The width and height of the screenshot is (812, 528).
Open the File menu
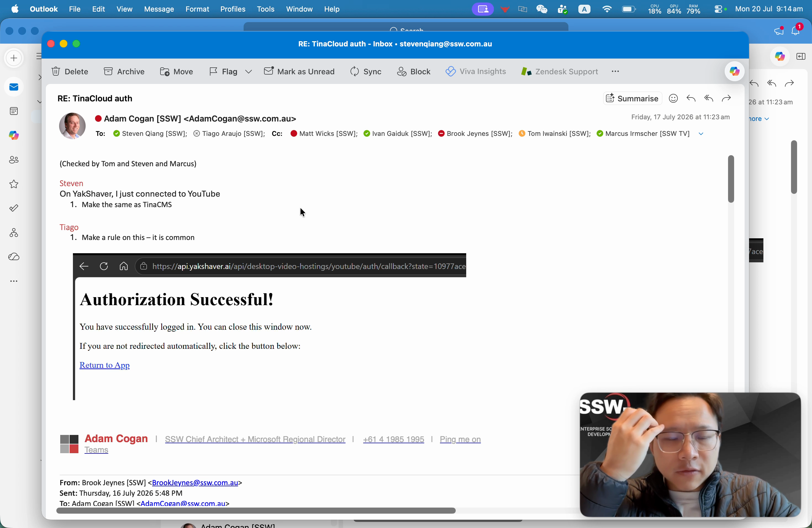pyautogui.click(x=75, y=9)
